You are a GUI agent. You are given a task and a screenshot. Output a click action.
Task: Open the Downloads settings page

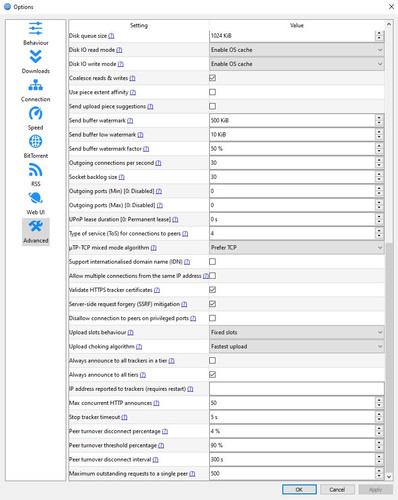pyautogui.click(x=36, y=62)
